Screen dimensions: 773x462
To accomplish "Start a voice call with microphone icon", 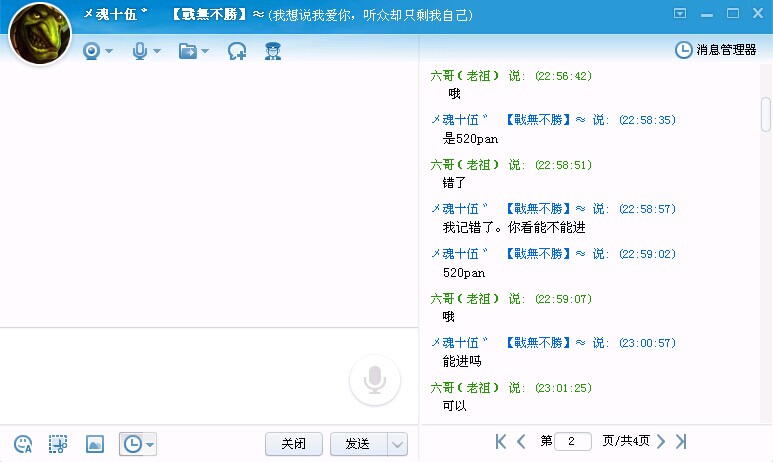I will (x=140, y=51).
